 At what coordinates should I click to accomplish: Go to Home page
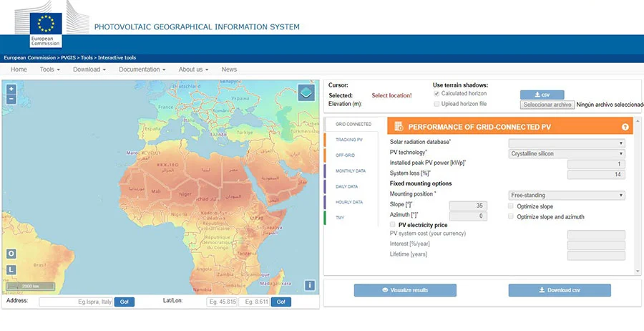coord(19,69)
